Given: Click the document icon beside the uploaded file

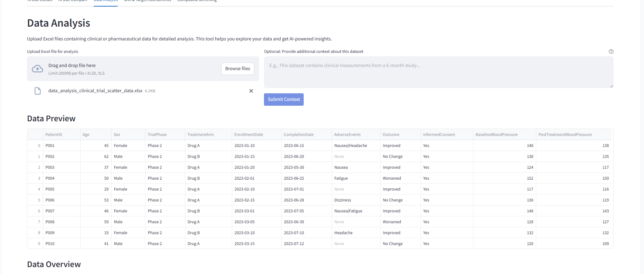Looking at the screenshot, I should (x=38, y=91).
